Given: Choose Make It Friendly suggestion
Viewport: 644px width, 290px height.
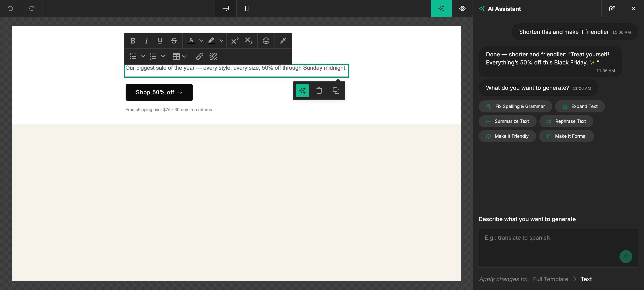Looking at the screenshot, I should coord(507,136).
